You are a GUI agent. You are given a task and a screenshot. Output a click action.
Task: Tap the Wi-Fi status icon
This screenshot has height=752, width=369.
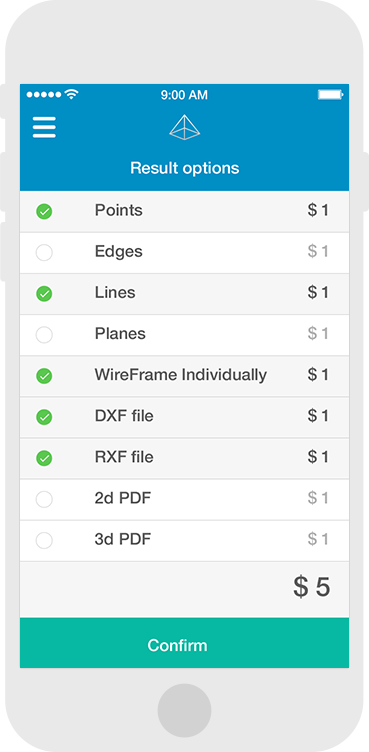click(71, 94)
